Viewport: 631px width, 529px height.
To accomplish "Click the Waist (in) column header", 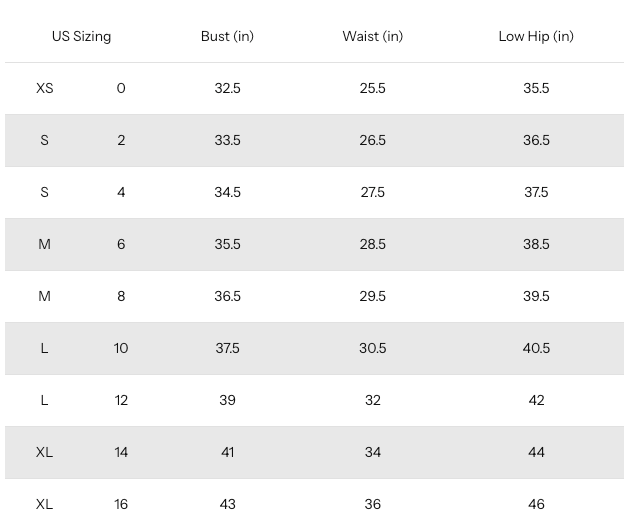I will tap(372, 36).
